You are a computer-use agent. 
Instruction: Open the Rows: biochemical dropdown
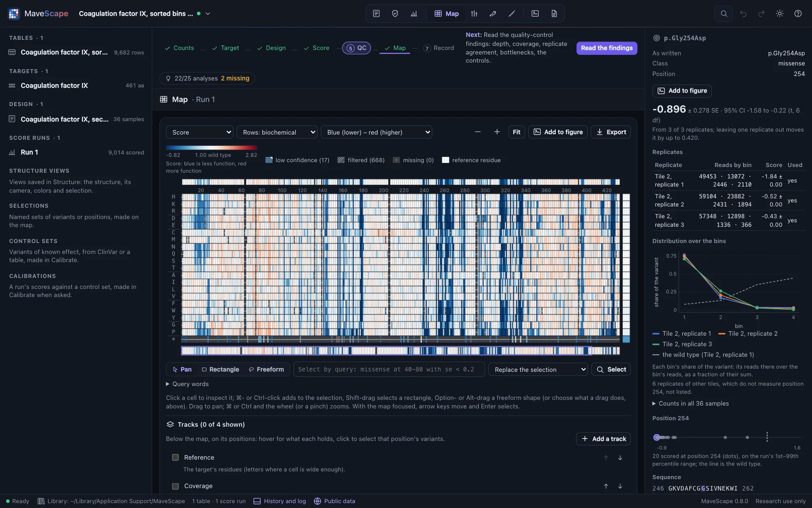277,132
